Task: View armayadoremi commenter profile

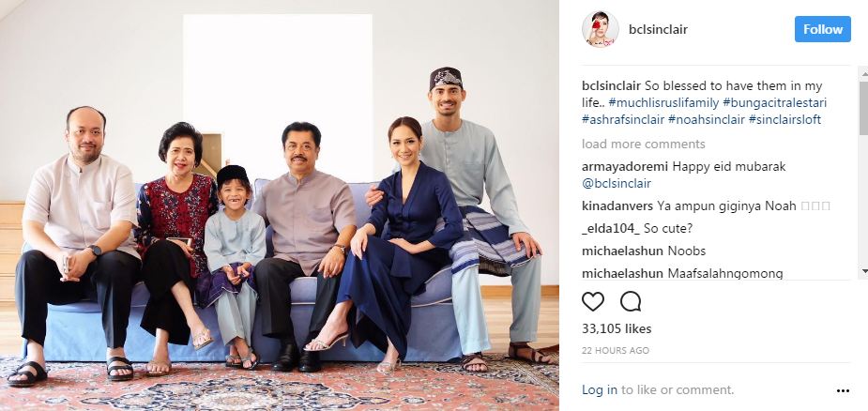Action: pyautogui.click(x=625, y=167)
